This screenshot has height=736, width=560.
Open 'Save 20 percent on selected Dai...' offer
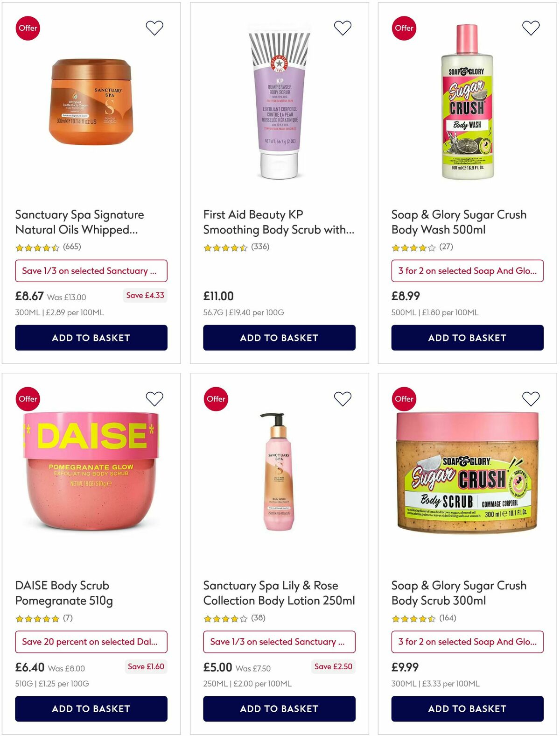point(91,642)
